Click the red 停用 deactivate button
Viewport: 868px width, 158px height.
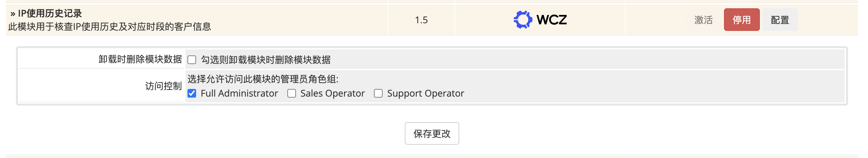pos(741,20)
